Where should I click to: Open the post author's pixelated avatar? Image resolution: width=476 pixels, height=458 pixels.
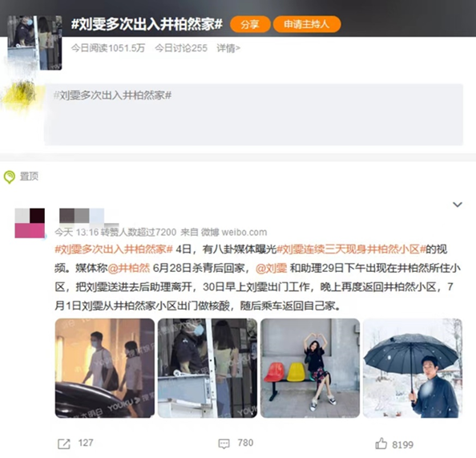pos(30,223)
